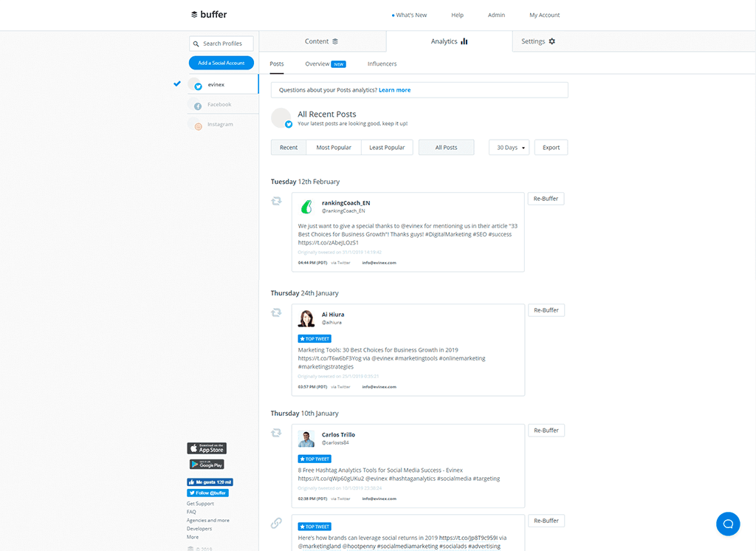
Task: Expand the More link in footer
Action: [193, 537]
